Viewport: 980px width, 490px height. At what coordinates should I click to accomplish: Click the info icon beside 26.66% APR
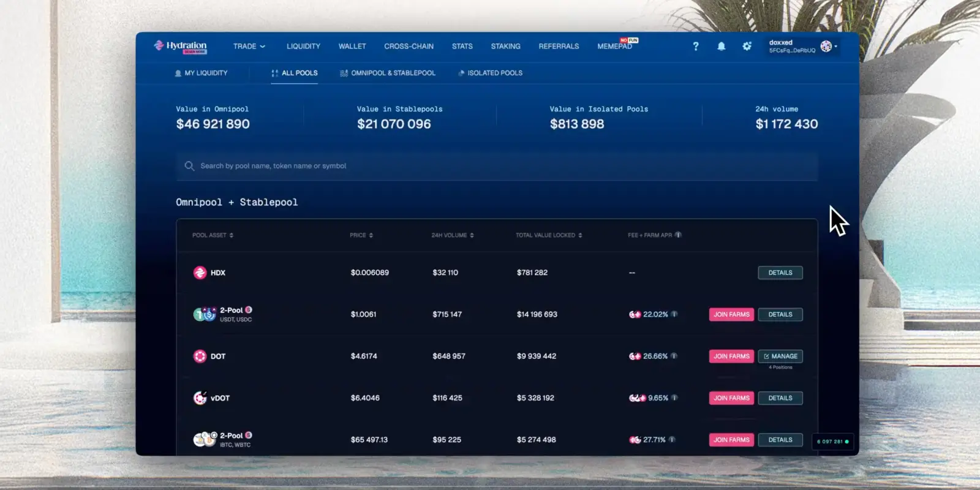tap(674, 356)
